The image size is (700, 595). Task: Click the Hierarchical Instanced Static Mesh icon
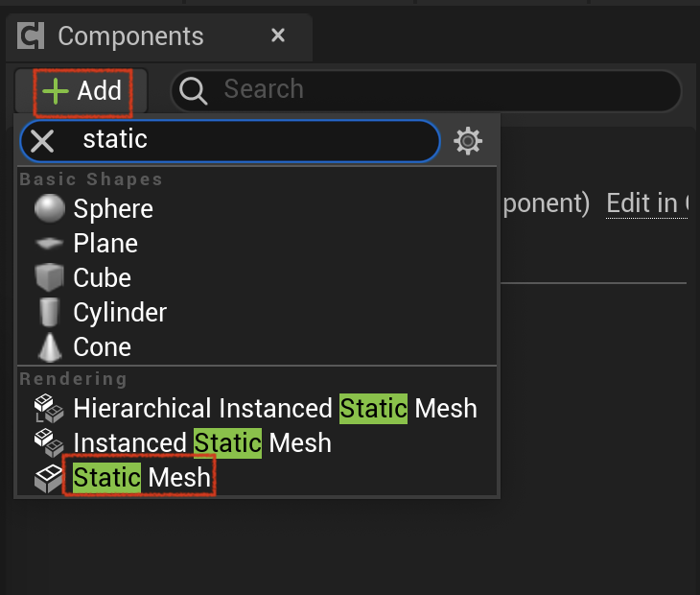[x=49, y=408]
